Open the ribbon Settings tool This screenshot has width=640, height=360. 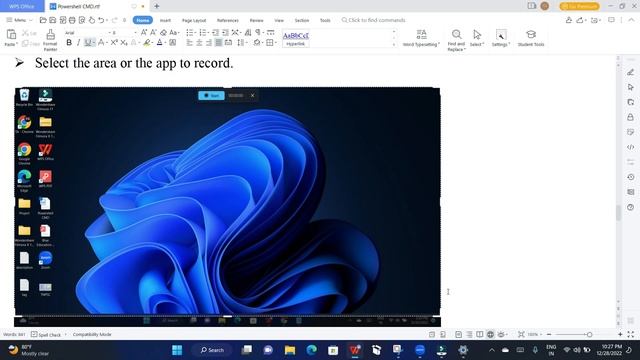tap(501, 38)
